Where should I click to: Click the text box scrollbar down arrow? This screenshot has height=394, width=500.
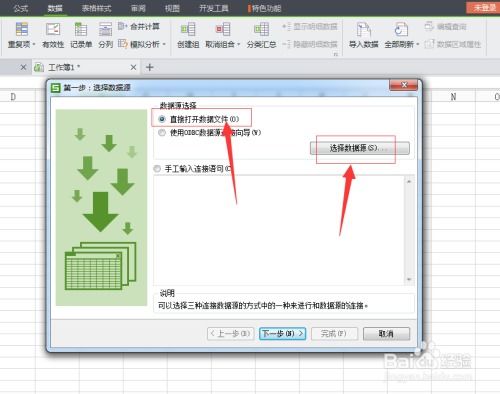409,279
